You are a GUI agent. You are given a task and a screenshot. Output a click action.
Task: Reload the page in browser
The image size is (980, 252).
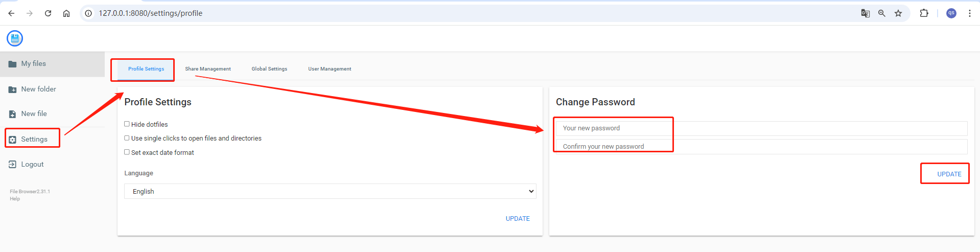[x=48, y=13]
